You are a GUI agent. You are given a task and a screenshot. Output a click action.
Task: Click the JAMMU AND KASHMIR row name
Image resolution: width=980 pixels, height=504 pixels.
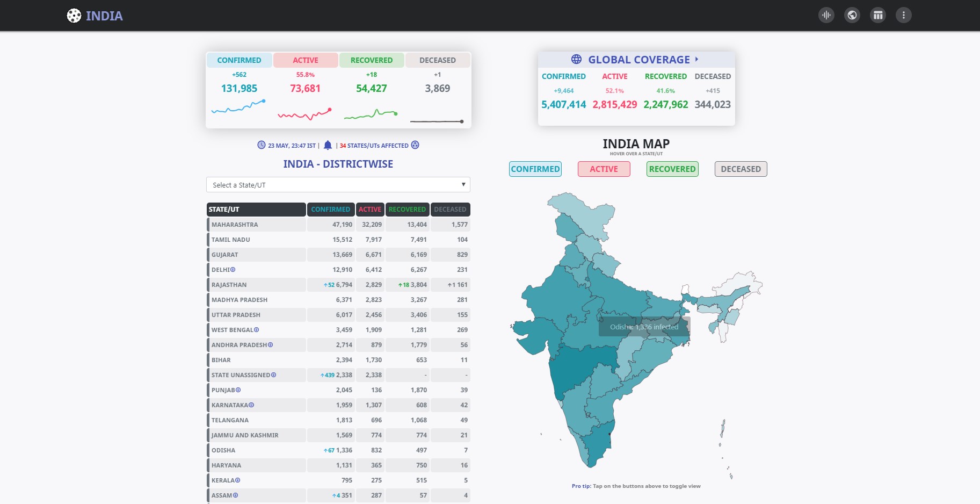coord(245,435)
